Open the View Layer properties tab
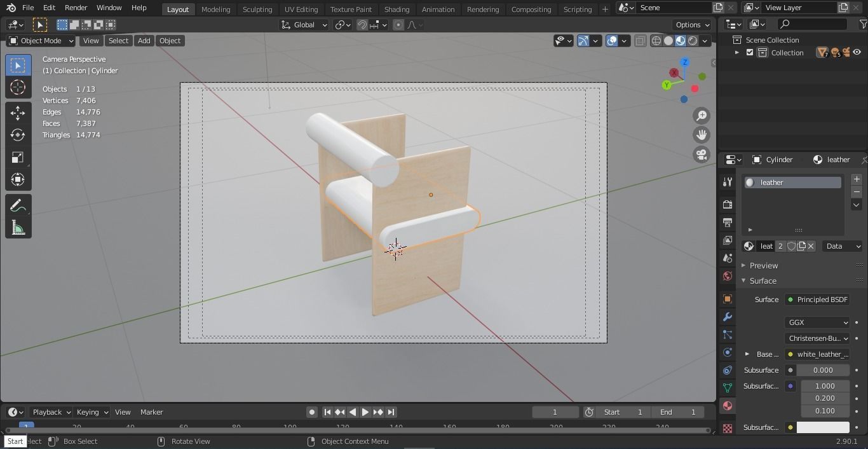 point(728,240)
